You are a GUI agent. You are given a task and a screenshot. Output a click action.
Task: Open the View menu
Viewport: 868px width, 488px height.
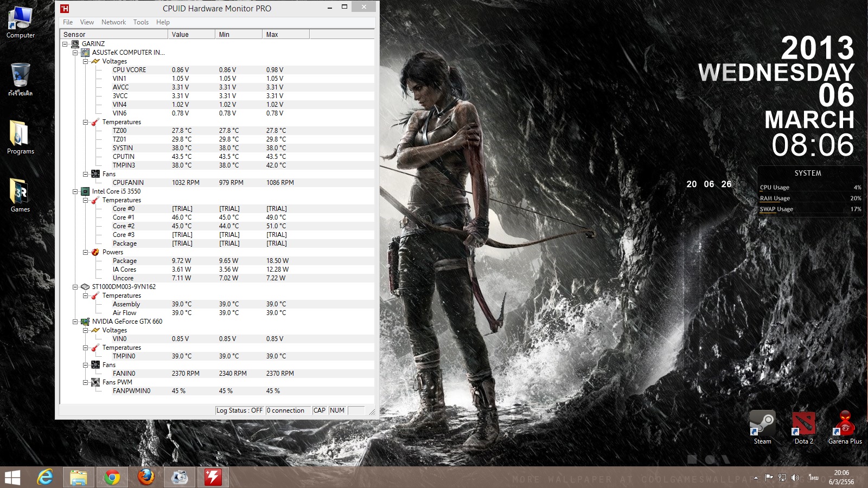click(x=87, y=22)
